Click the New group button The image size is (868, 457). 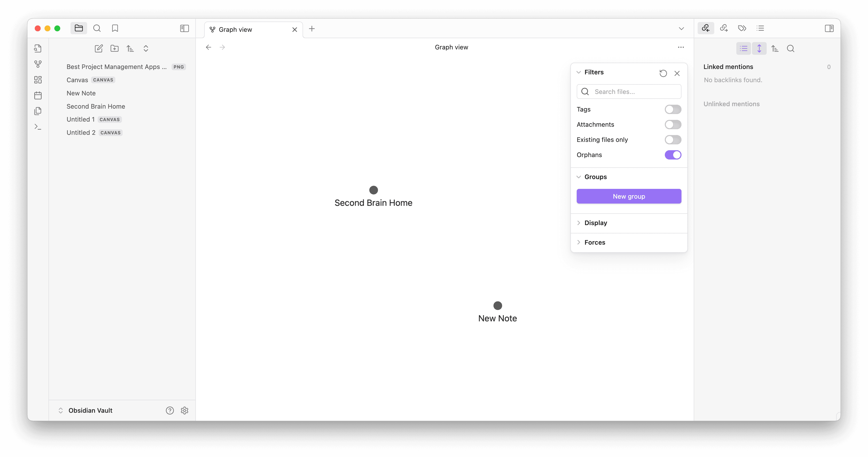[629, 196]
